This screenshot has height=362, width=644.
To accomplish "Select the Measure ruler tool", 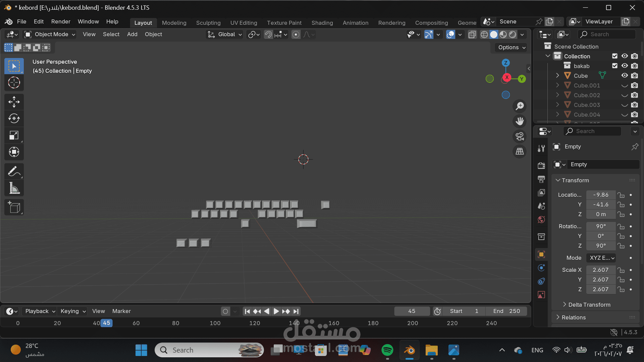I will tap(14, 188).
